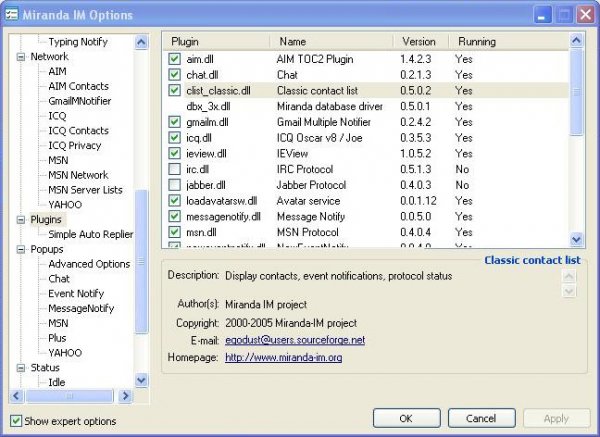
Task: Collapse the Status tree node
Action: (21, 368)
